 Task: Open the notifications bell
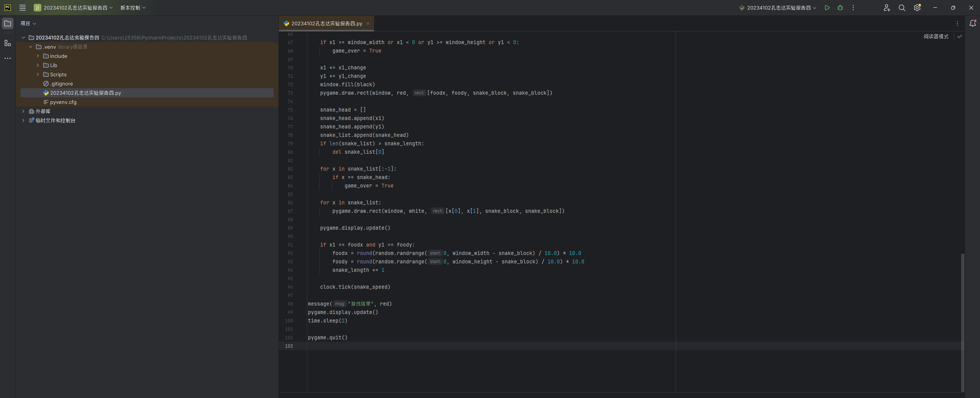[972, 23]
